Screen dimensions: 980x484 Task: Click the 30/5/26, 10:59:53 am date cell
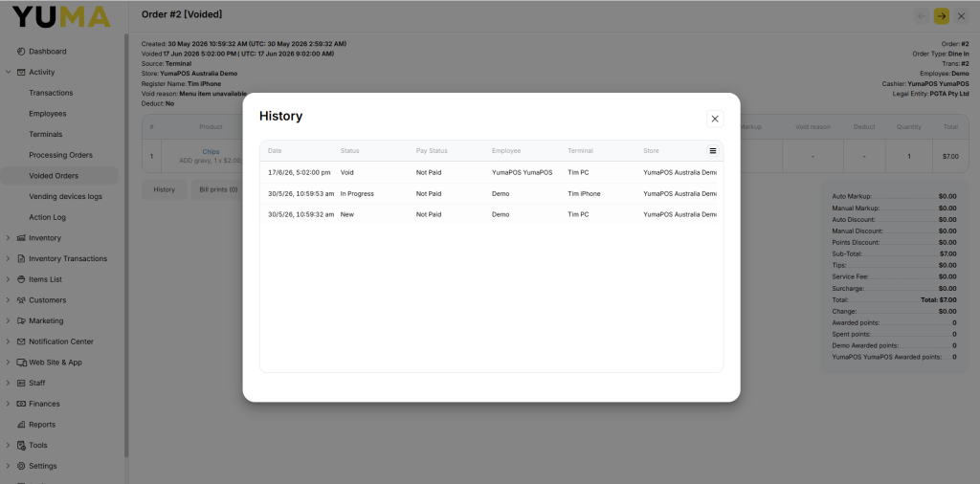(301, 193)
